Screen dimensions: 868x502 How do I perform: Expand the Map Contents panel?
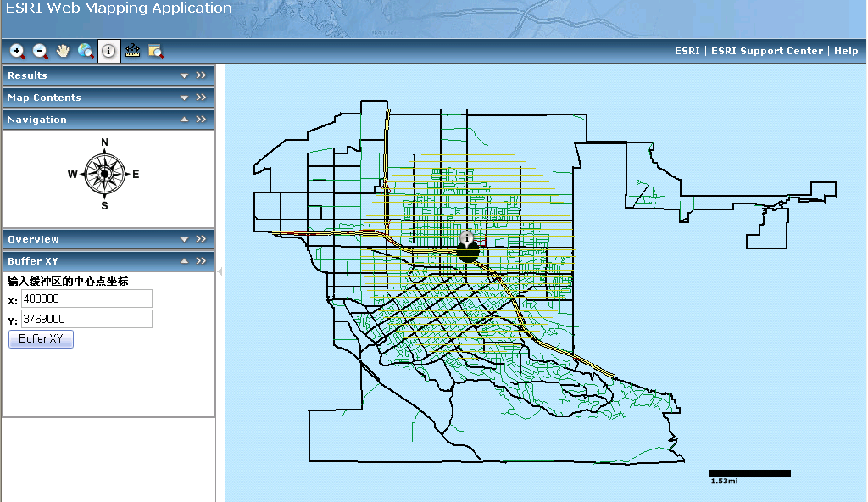(184, 98)
